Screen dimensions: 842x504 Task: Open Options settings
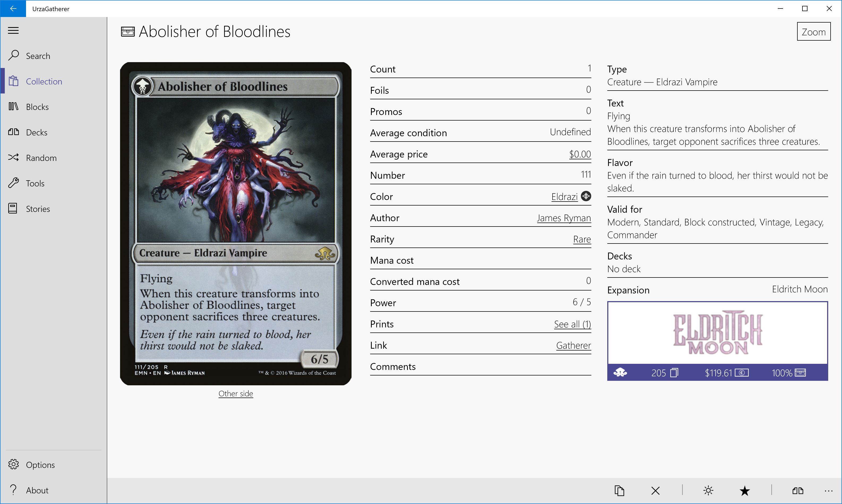(x=54, y=465)
